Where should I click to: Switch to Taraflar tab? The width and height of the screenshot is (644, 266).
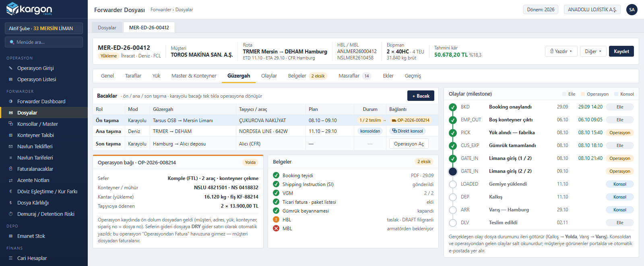tap(133, 76)
